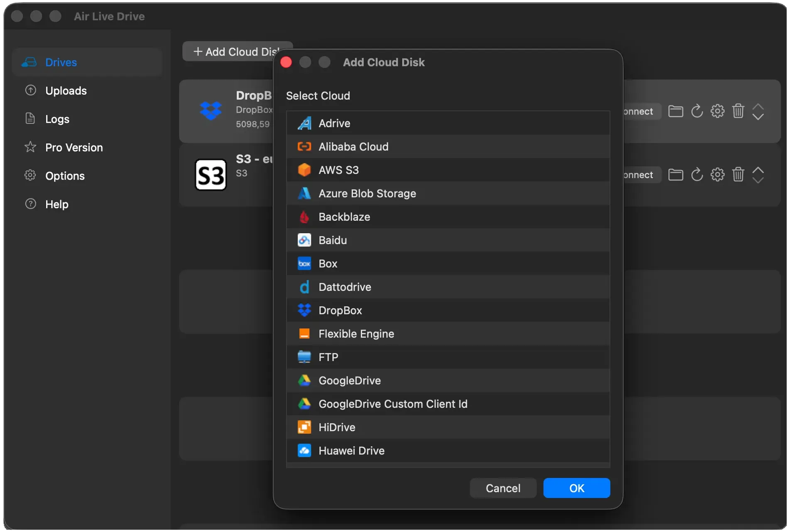Refresh the DropBox drive

tap(697, 111)
